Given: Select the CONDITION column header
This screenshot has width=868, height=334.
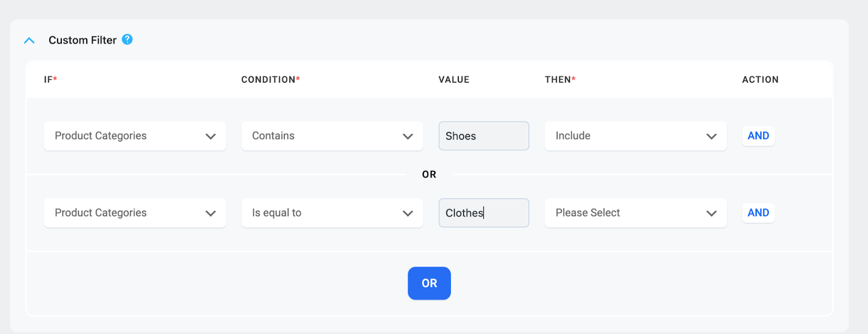Looking at the screenshot, I should [x=271, y=79].
